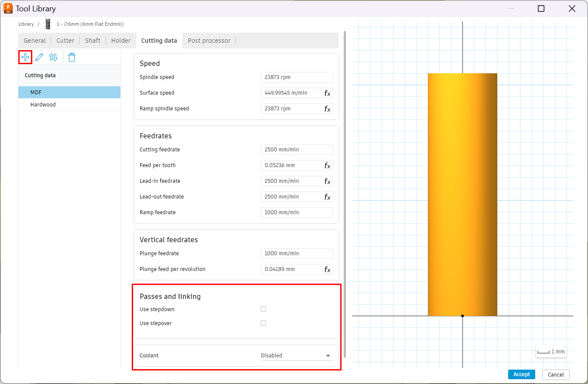
Task: Click the pencil edit cutting data icon
Action: point(39,57)
